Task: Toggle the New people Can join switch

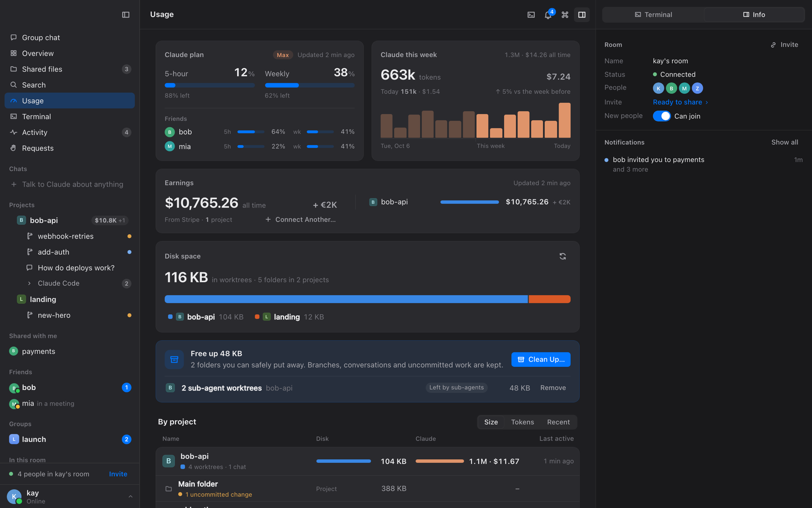Action: coord(662,116)
